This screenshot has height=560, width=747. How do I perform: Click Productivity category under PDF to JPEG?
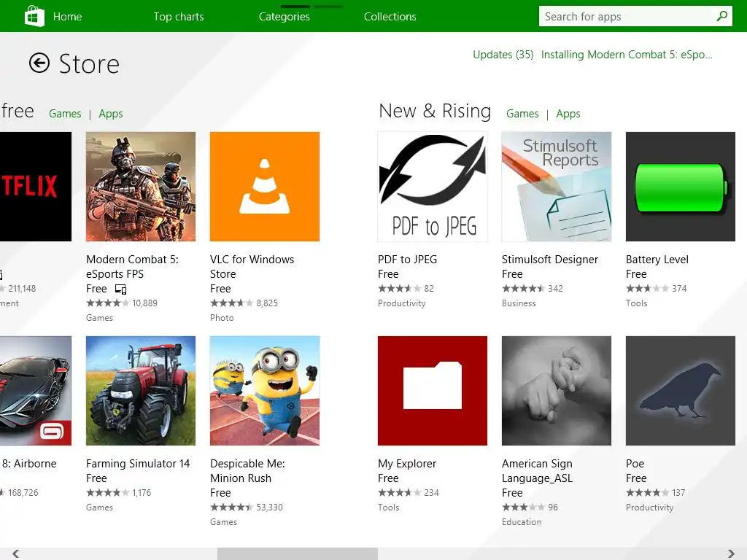(402, 303)
